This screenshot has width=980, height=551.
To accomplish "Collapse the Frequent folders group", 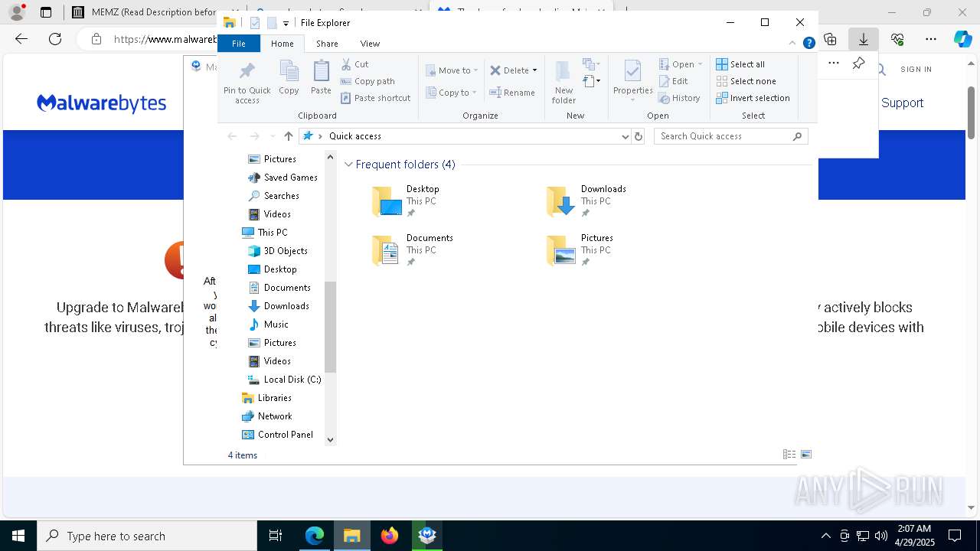I will click(348, 165).
